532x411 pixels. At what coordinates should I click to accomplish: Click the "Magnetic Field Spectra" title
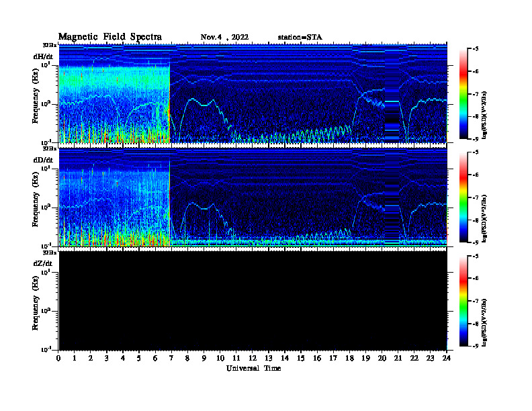click(x=110, y=37)
